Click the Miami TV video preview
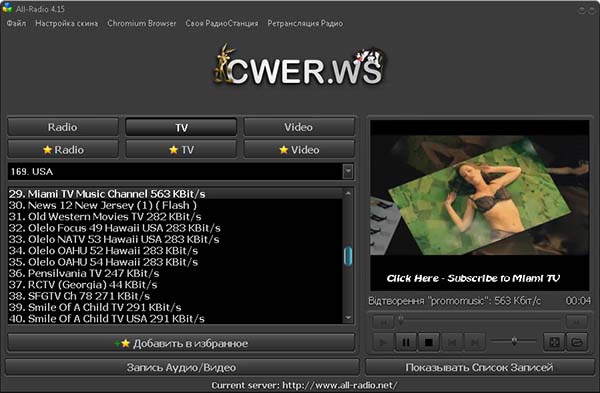This screenshot has height=393, width=600. click(x=479, y=205)
